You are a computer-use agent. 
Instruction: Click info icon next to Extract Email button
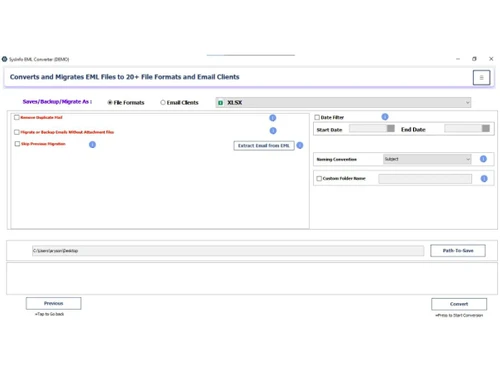coord(300,145)
